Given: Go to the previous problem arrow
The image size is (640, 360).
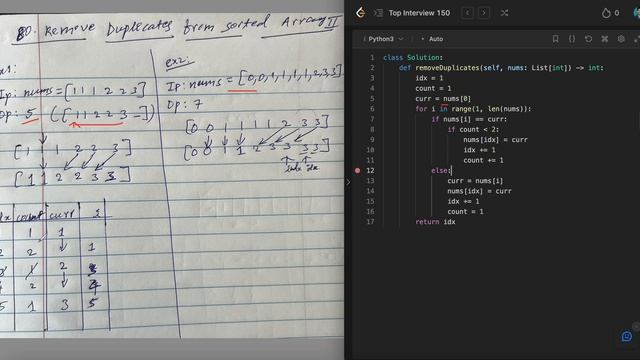Looking at the screenshot, I should pos(468,13).
